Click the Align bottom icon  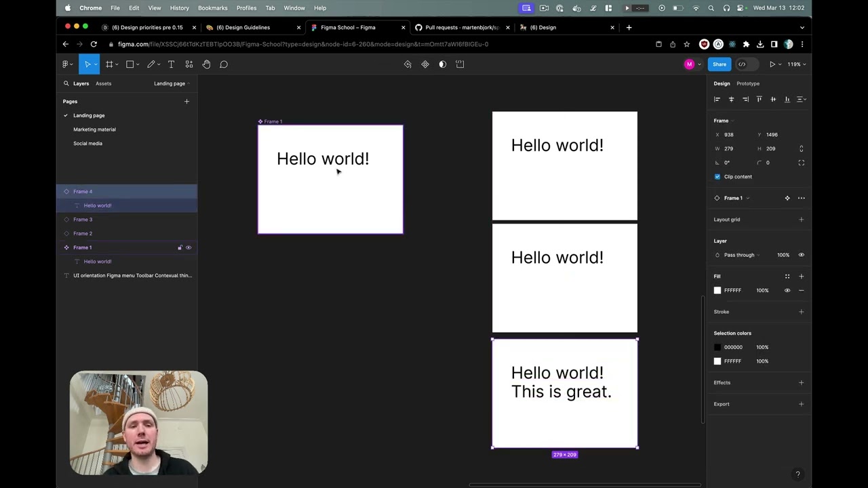pyautogui.click(x=787, y=100)
